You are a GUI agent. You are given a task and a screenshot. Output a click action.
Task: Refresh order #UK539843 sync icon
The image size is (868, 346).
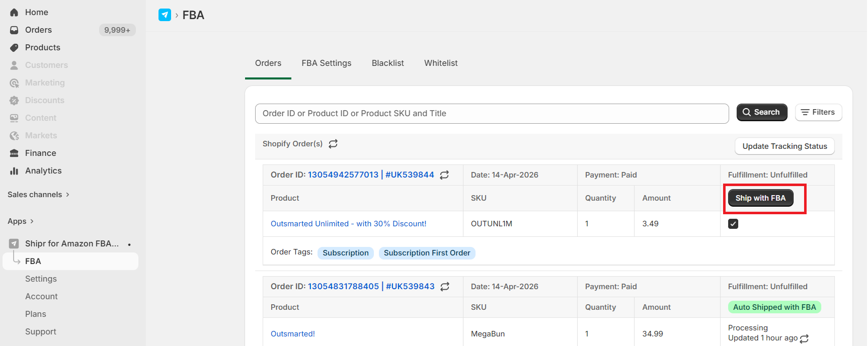point(445,287)
